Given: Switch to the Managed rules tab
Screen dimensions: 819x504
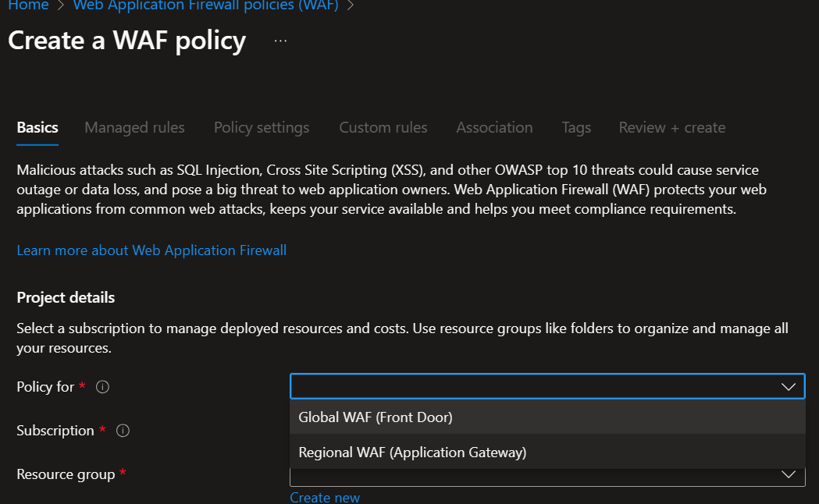Looking at the screenshot, I should [134, 127].
